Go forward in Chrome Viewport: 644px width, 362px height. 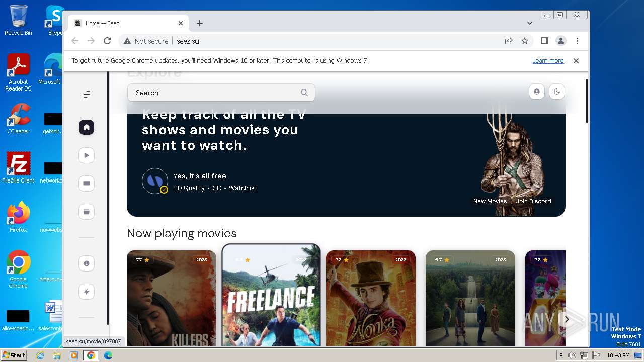(x=91, y=41)
